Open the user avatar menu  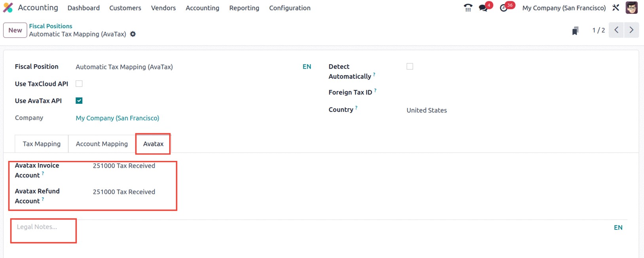[x=631, y=8]
